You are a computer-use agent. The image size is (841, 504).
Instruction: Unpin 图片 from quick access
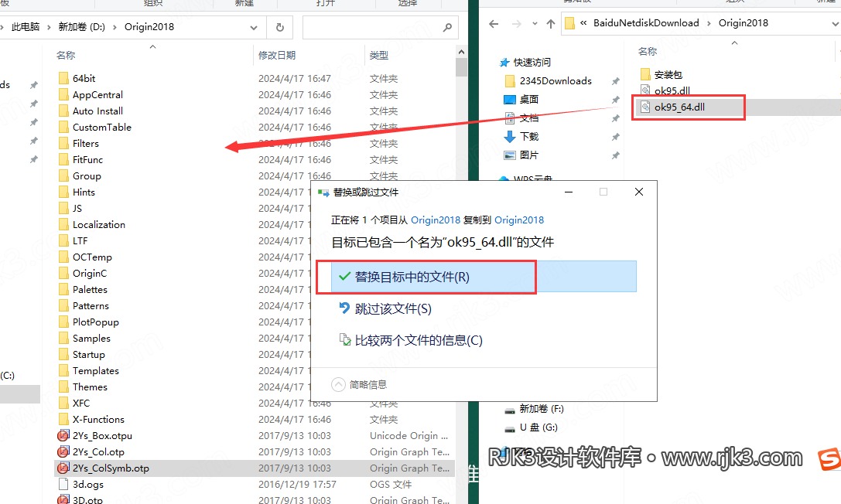point(615,155)
